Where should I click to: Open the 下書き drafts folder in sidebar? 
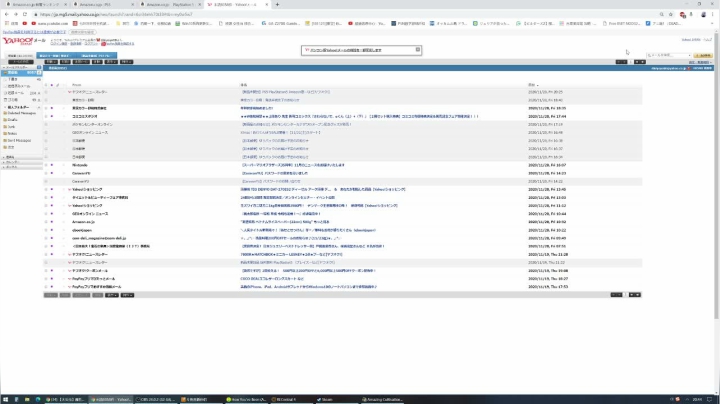click(x=12, y=79)
